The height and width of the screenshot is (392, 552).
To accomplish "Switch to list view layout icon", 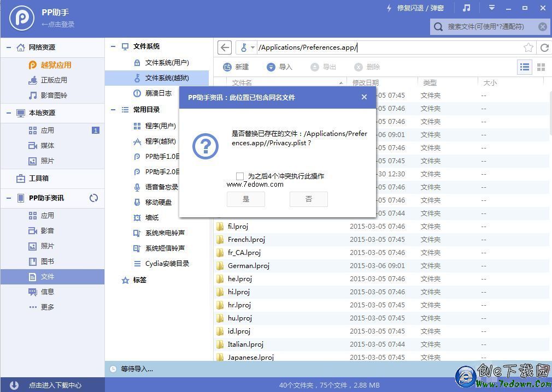I will point(525,67).
